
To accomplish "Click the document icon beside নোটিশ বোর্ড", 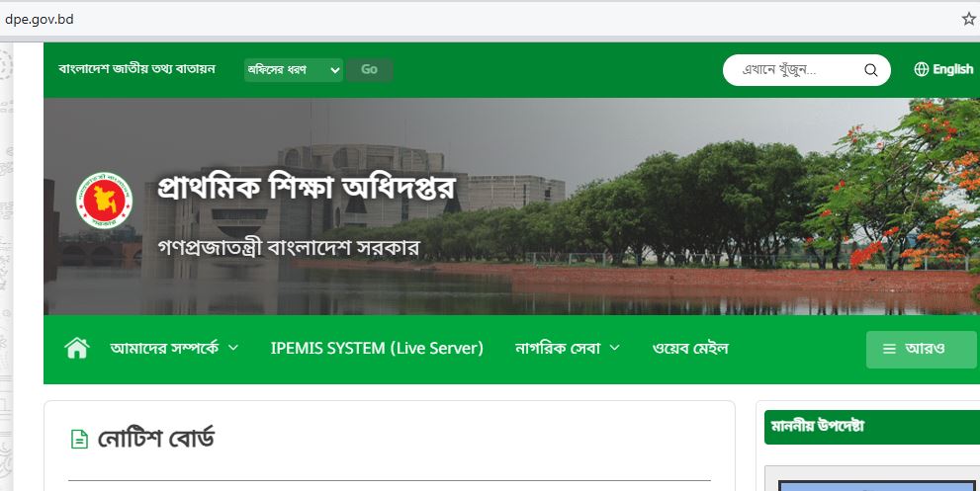I will (79, 440).
